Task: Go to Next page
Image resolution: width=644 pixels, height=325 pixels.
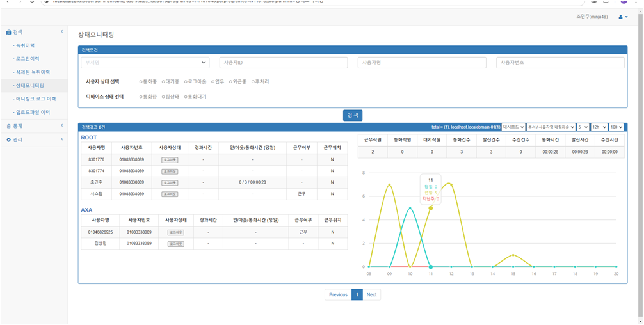Action: (x=372, y=295)
